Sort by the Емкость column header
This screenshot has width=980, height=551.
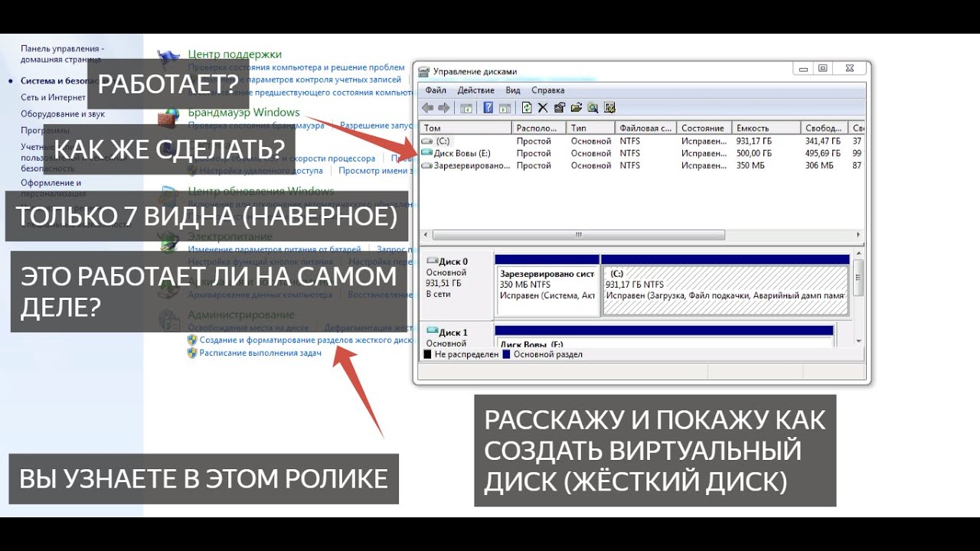tap(766, 128)
